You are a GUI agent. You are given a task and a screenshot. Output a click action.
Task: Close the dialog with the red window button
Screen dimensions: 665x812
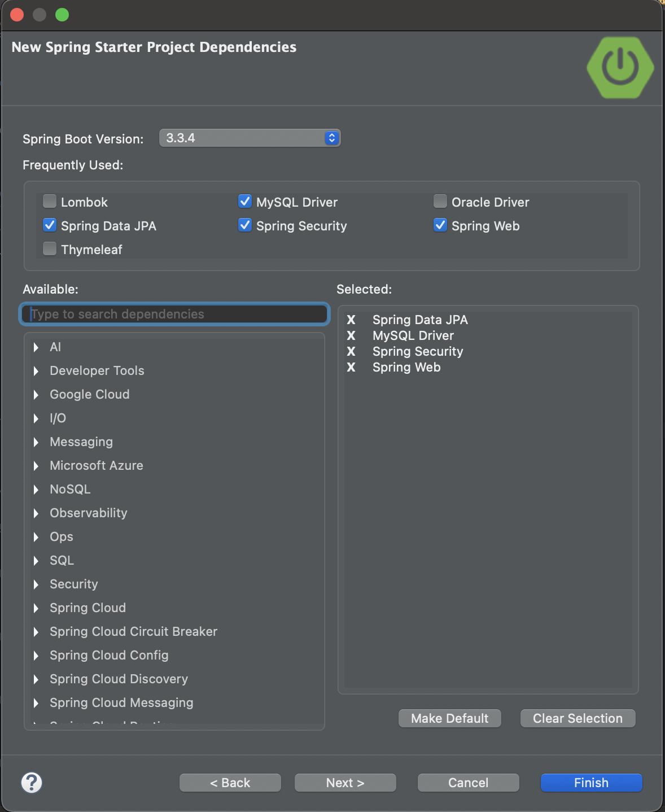tap(17, 15)
